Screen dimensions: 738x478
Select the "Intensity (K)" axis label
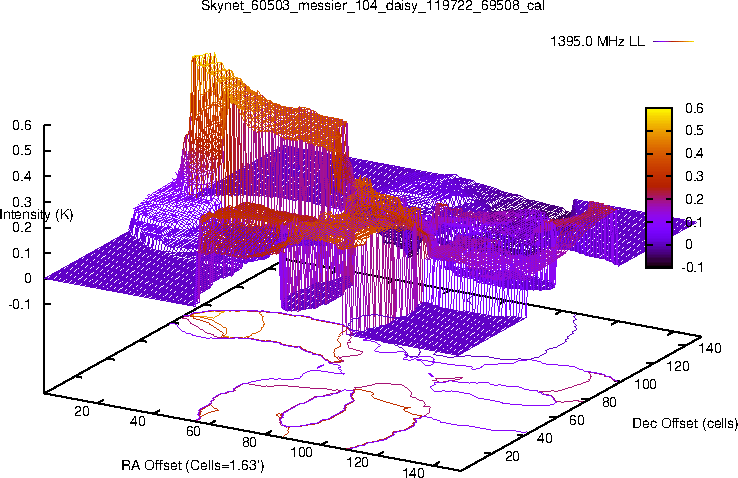pyautogui.click(x=36, y=215)
